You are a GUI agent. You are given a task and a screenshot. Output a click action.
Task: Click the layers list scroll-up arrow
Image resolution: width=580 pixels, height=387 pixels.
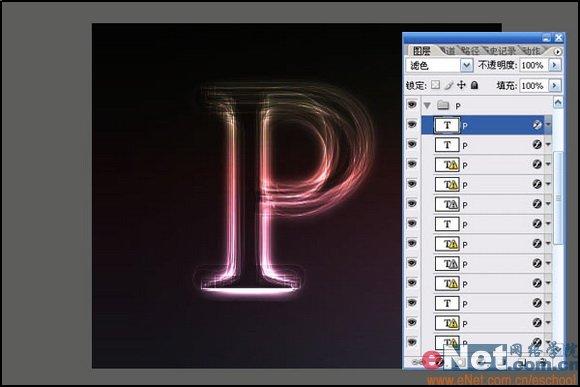click(558, 102)
